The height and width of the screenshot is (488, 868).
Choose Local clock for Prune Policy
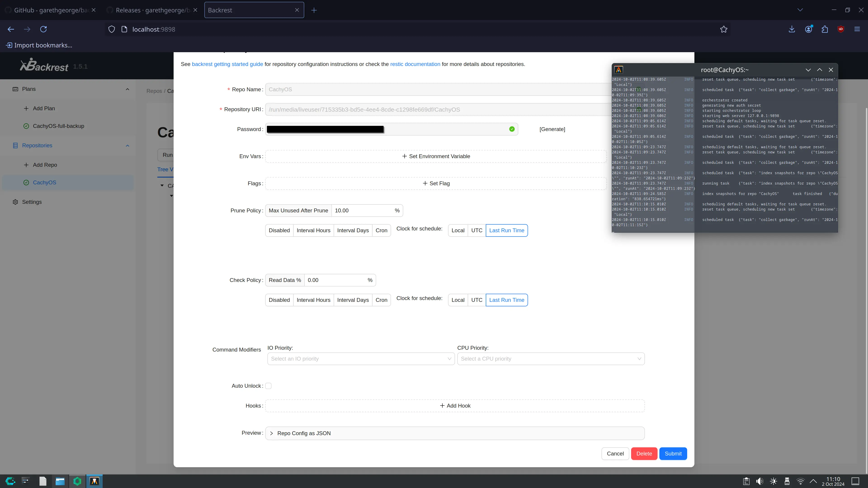point(458,230)
